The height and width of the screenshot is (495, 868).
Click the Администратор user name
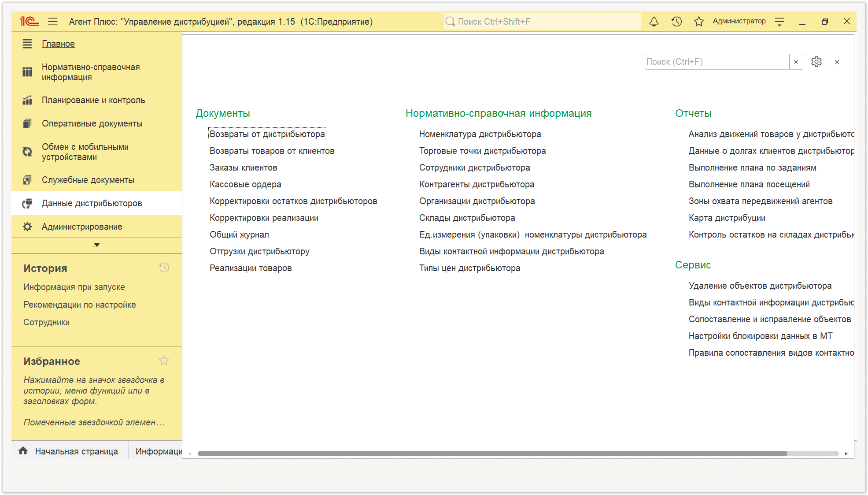coord(739,21)
